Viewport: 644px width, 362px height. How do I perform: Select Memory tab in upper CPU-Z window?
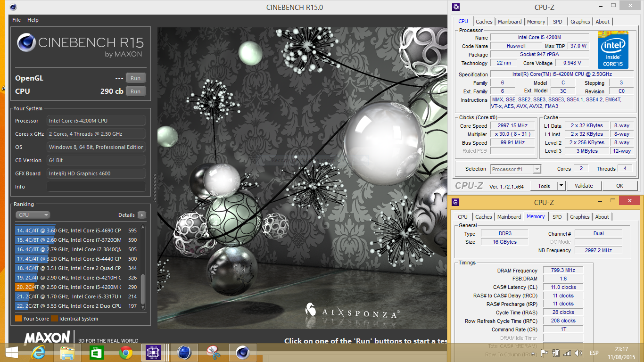click(536, 22)
